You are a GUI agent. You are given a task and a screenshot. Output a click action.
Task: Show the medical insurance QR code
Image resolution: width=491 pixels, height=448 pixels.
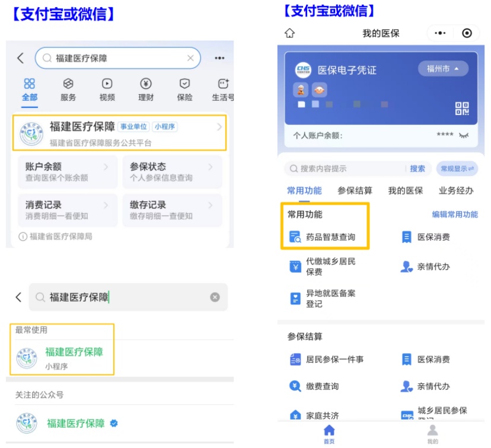pos(462,108)
